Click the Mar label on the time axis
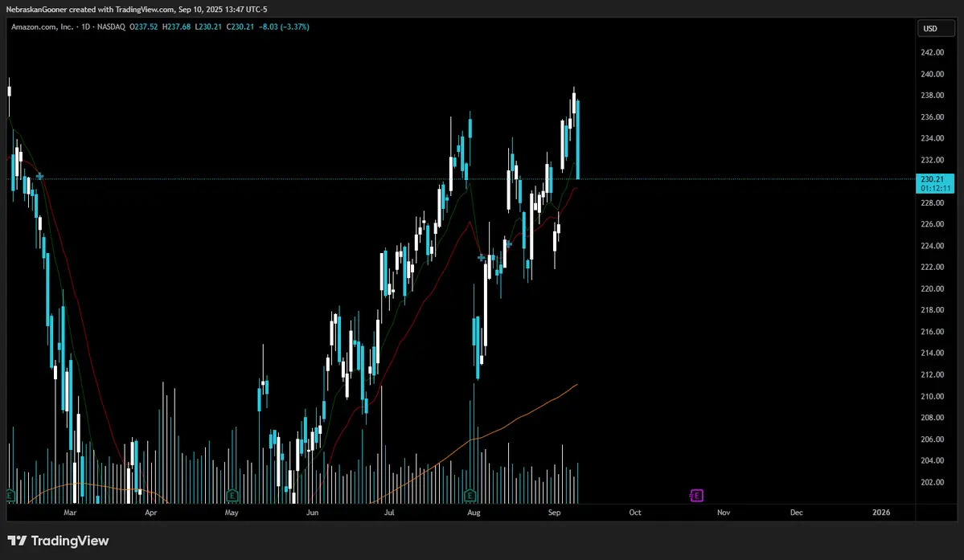The image size is (964, 560). [70, 512]
